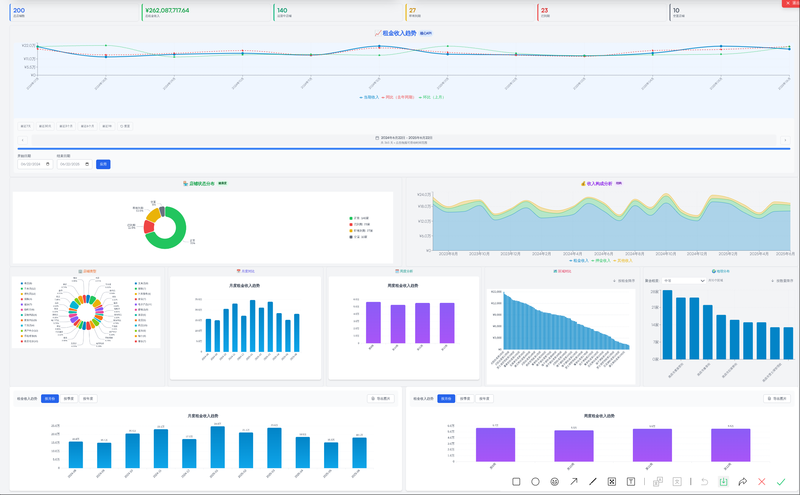
Task: Export image from the monthly rent panel
Action: [x=381, y=399]
